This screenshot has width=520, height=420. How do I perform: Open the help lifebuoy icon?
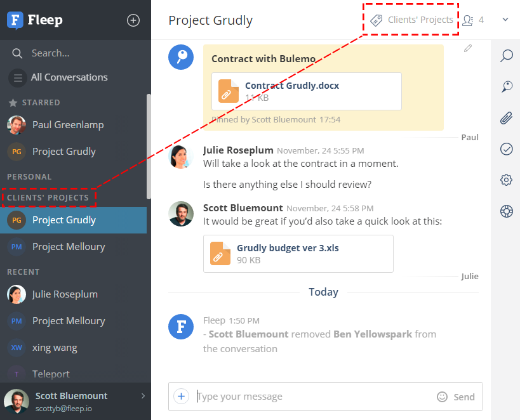pos(507,211)
